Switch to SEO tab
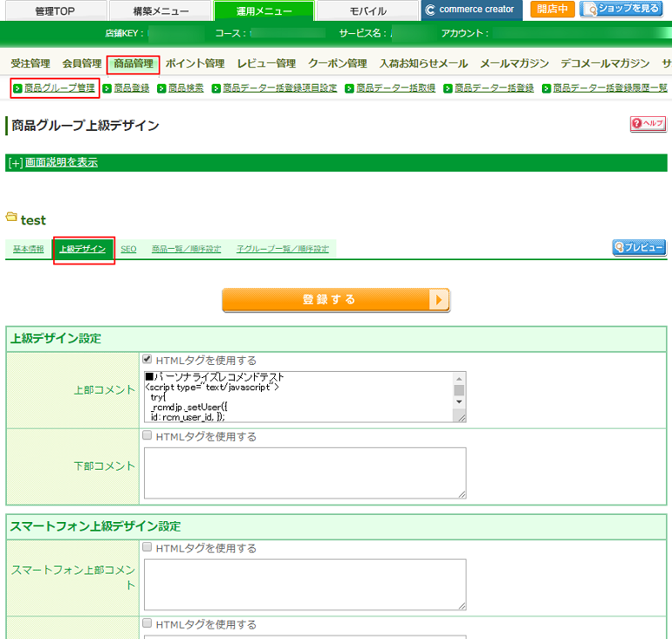Viewport: 672px width, 639px height. click(128, 249)
